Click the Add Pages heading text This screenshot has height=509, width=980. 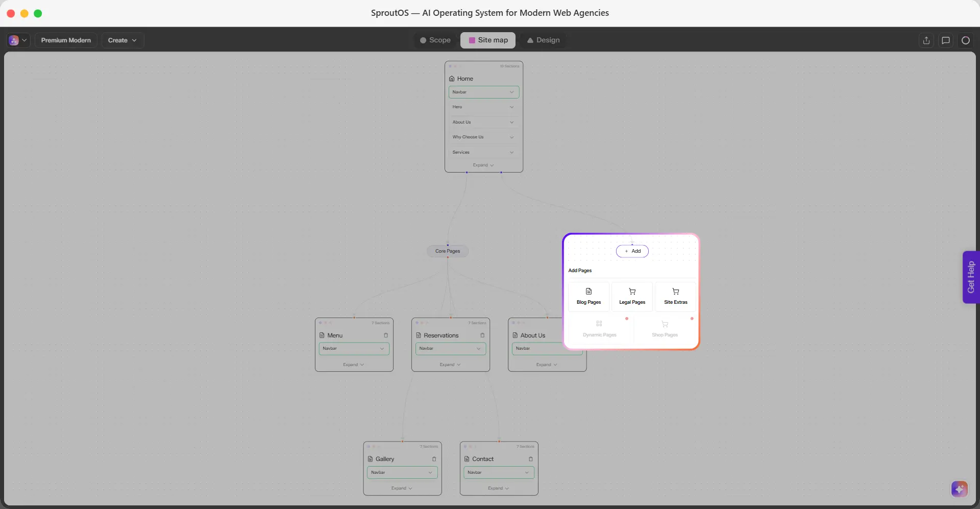(x=580, y=271)
